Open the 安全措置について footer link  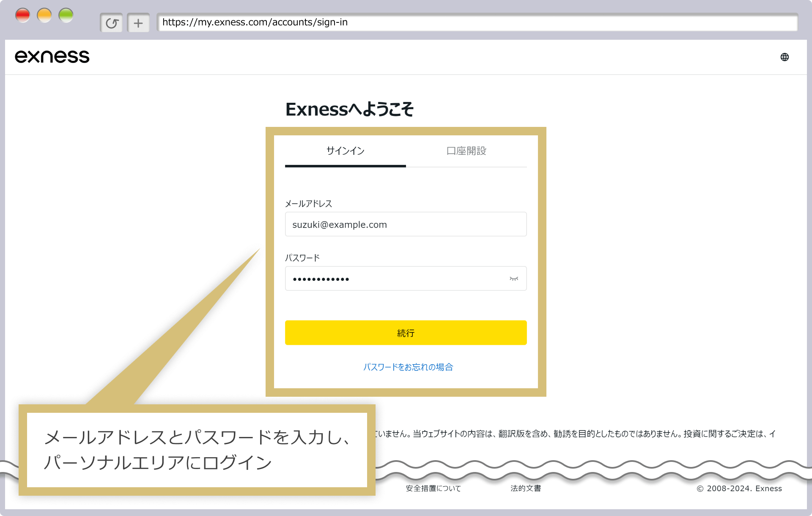coord(433,489)
